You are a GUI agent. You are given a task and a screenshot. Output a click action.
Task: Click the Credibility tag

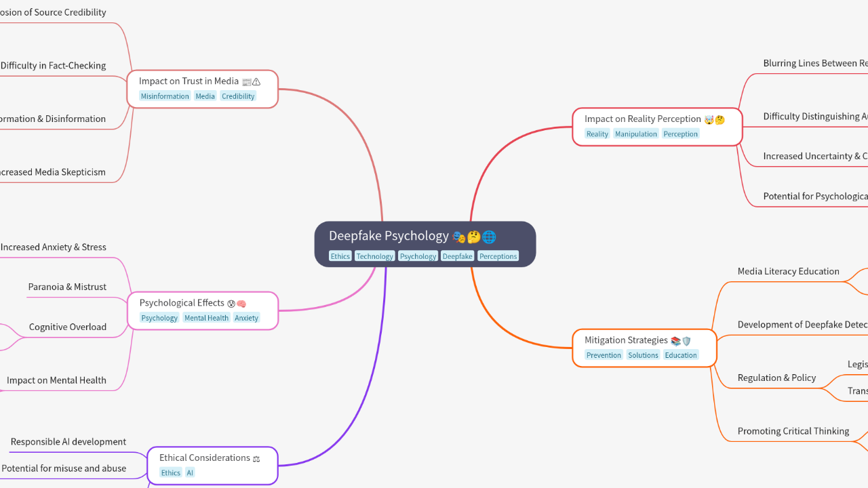point(238,96)
